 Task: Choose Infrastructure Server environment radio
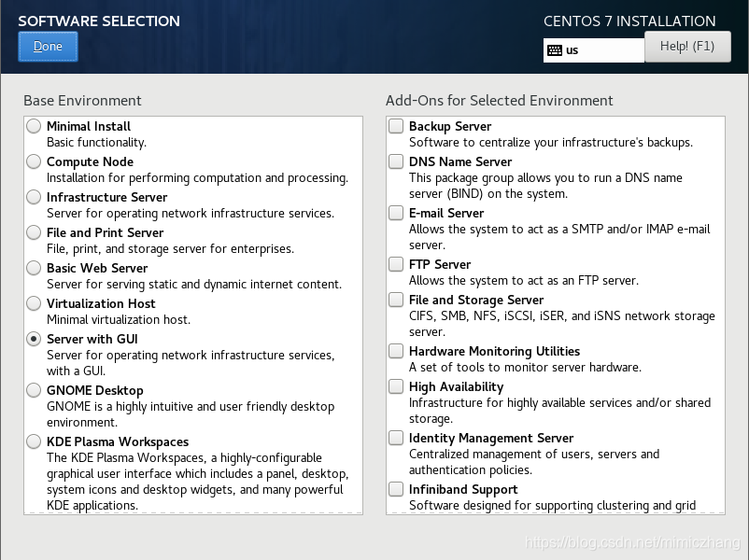point(34,197)
